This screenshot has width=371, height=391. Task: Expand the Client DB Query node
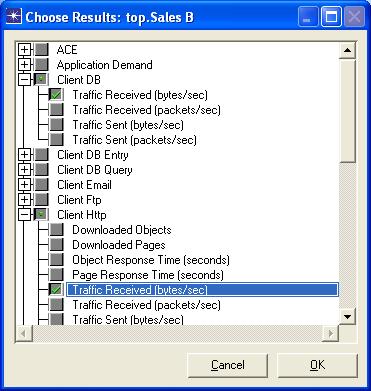tap(24, 170)
